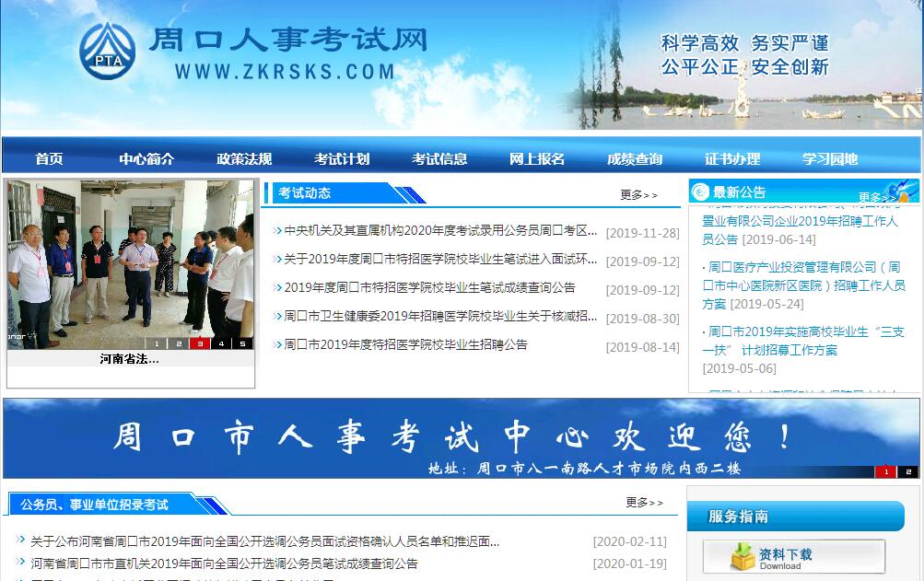The image size is (924, 581).
Task: Open the 首页 navigation menu item
Action: (x=49, y=158)
